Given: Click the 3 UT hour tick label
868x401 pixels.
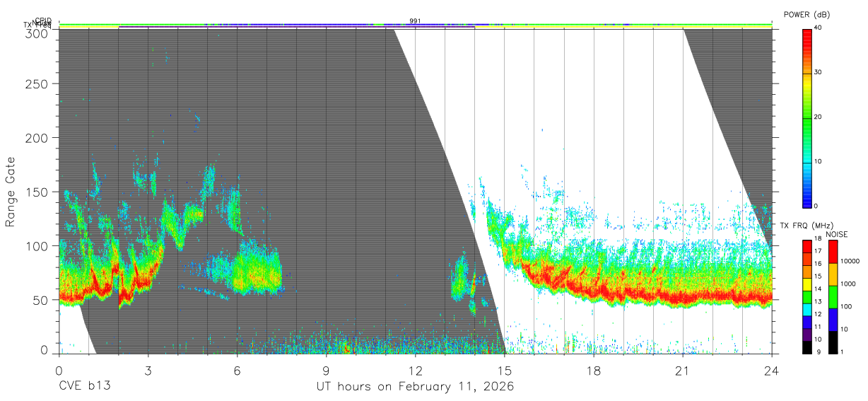Looking at the screenshot, I should coord(148,370).
